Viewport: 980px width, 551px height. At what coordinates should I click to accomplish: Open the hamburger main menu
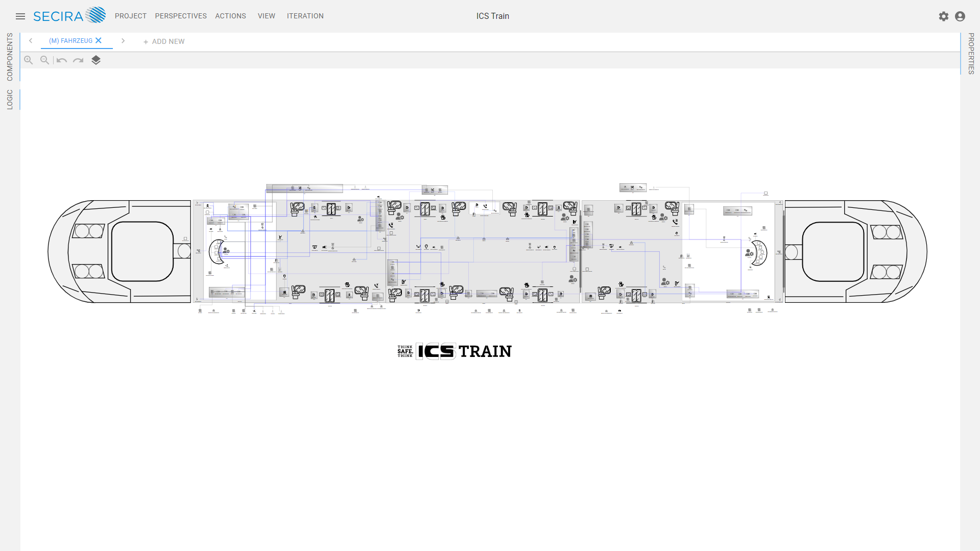coord(20,16)
